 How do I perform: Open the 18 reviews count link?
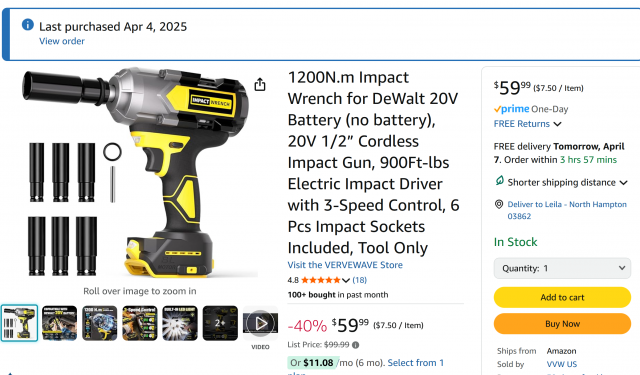click(x=360, y=280)
